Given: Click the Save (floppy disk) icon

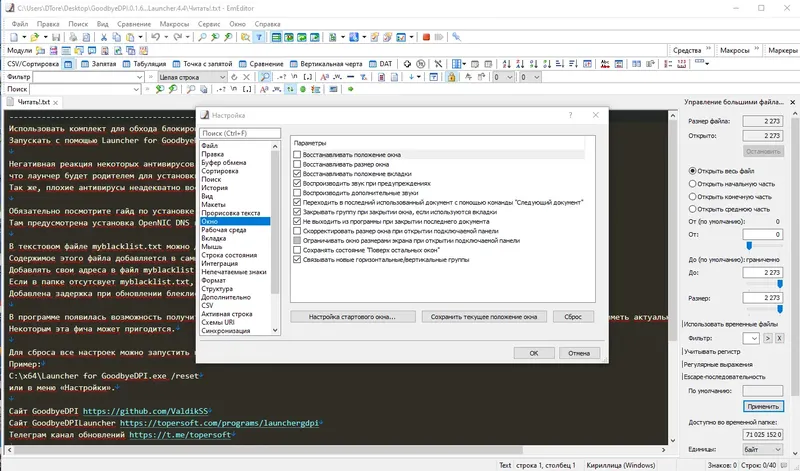Looking at the screenshot, I should pos(56,37).
